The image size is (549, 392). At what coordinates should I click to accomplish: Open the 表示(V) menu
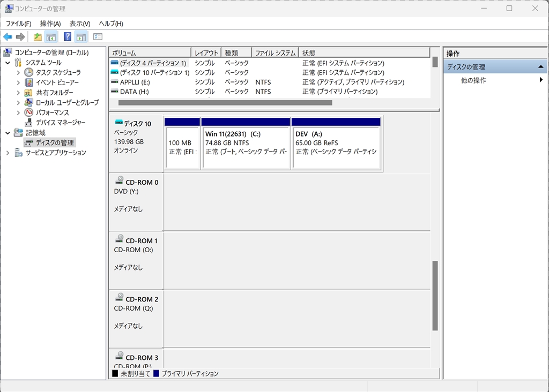(x=80, y=24)
